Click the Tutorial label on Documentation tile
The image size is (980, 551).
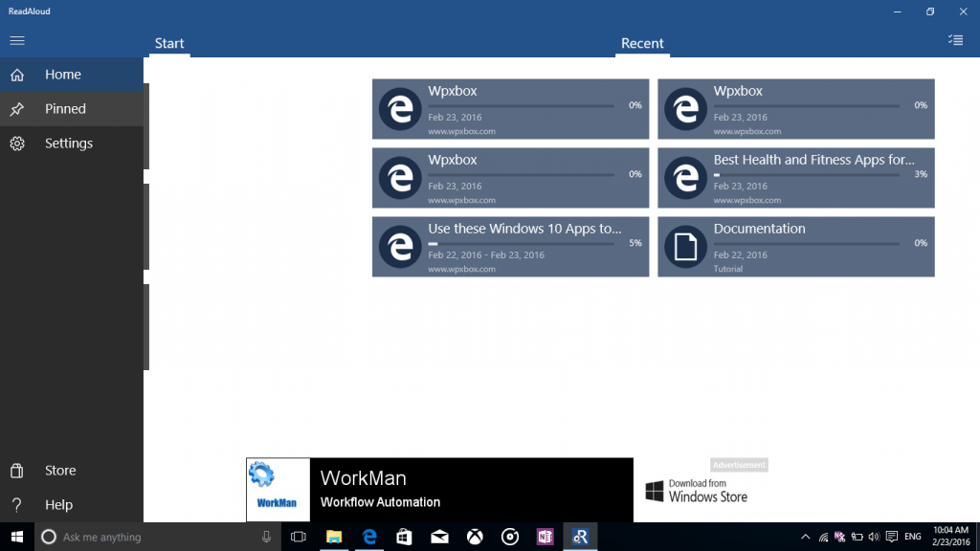728,269
